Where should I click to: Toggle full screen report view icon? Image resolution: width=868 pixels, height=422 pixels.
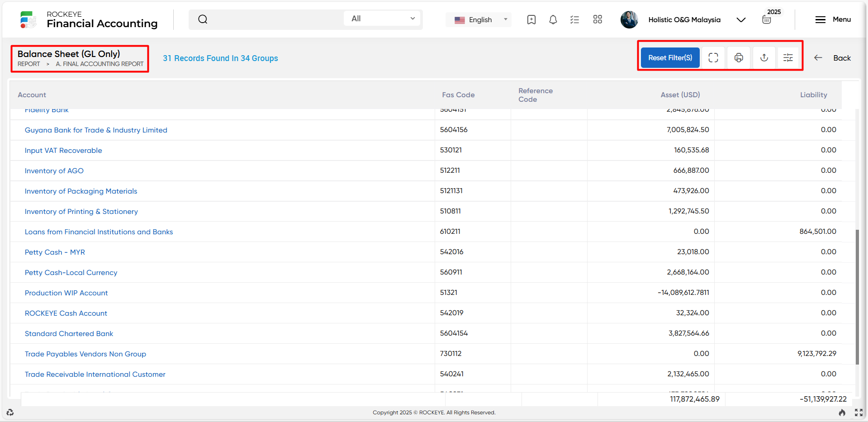tap(713, 58)
